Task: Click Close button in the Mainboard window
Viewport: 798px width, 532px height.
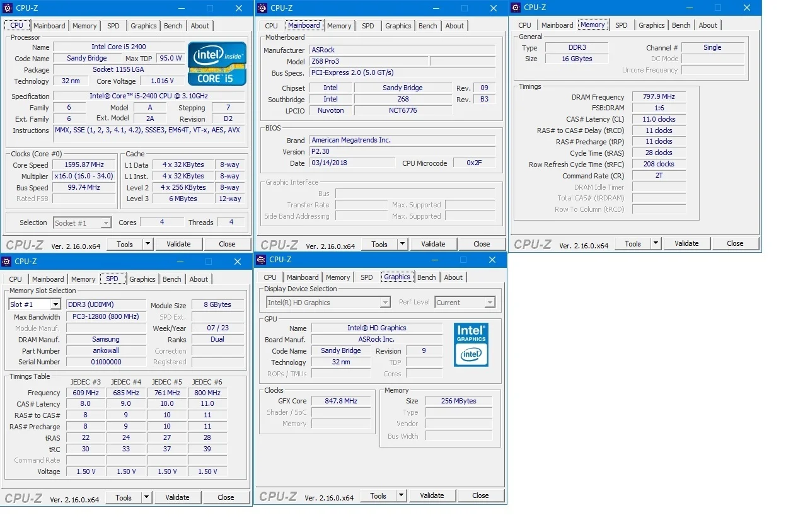Action: pos(482,244)
